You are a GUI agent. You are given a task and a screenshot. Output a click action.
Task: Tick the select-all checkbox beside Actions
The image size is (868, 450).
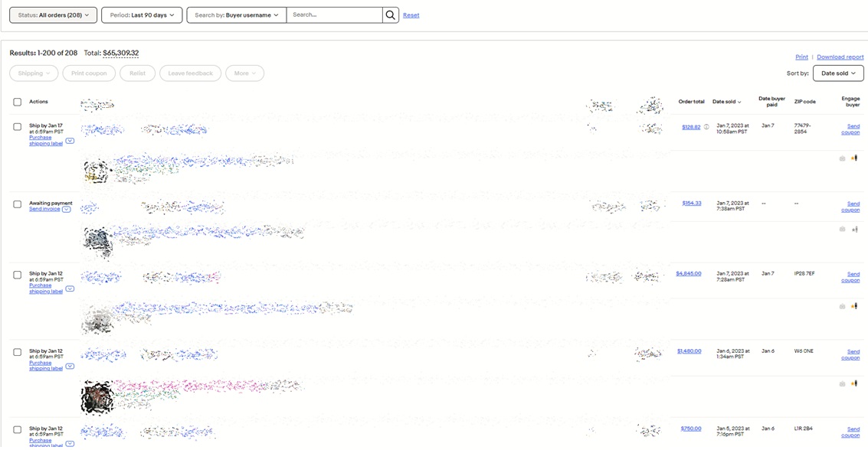pyautogui.click(x=17, y=102)
